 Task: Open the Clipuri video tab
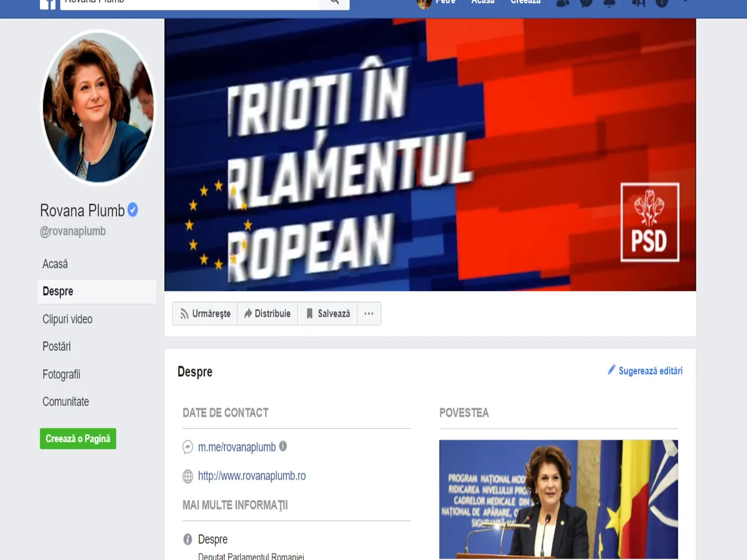[x=67, y=319]
